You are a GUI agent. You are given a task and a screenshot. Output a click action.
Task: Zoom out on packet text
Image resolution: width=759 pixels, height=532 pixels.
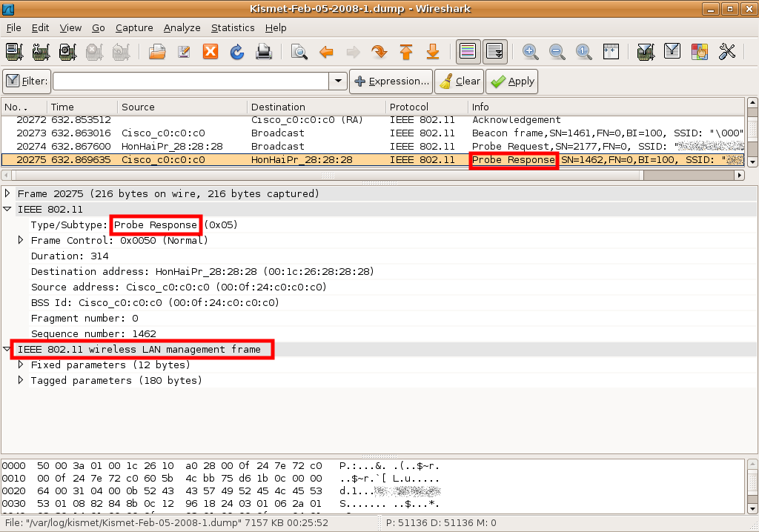557,51
